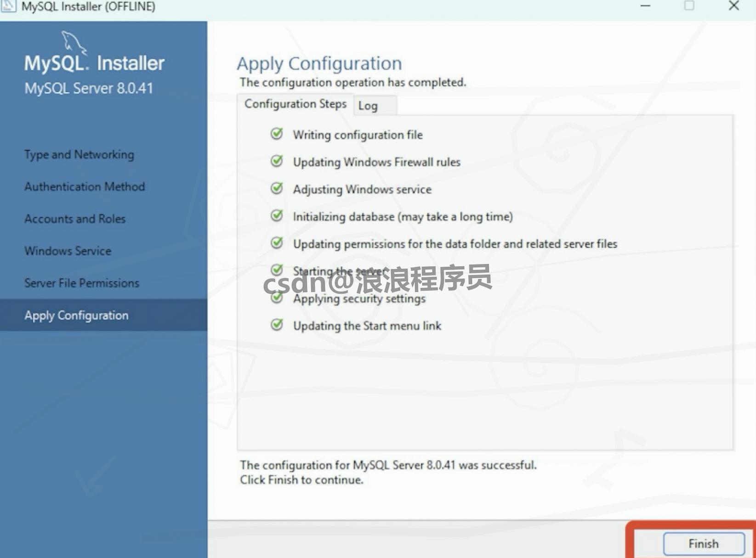The image size is (756, 558).
Task: Click check icon for Starting the server
Action: (277, 270)
